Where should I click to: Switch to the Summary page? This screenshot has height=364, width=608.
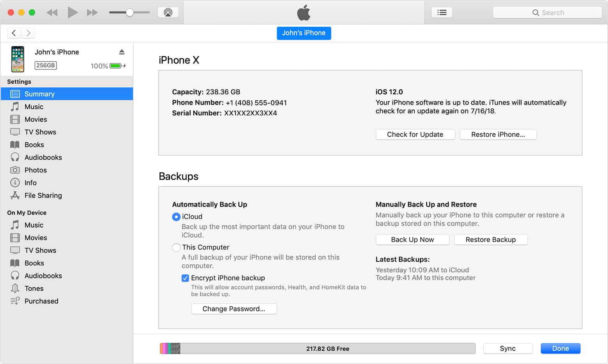[x=39, y=94]
